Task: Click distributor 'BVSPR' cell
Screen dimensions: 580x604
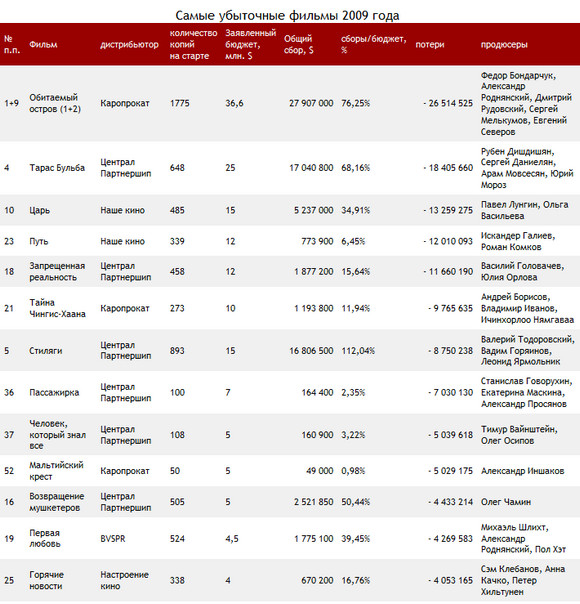Action: tap(113, 539)
